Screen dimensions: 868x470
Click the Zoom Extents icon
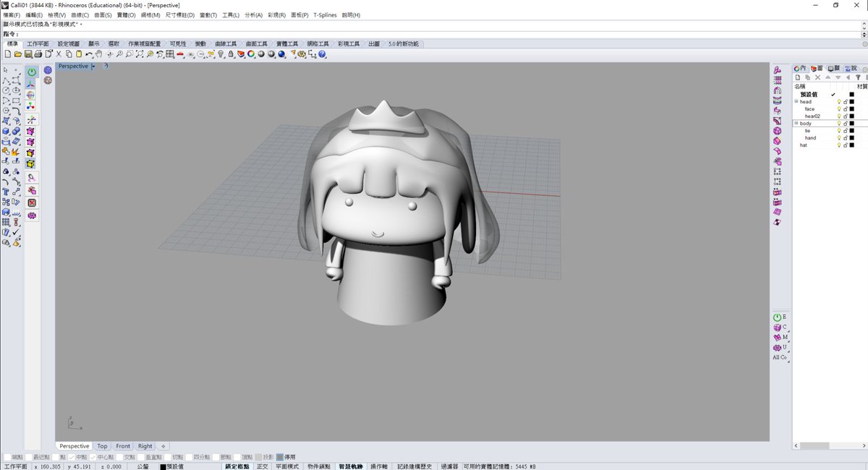point(139,54)
